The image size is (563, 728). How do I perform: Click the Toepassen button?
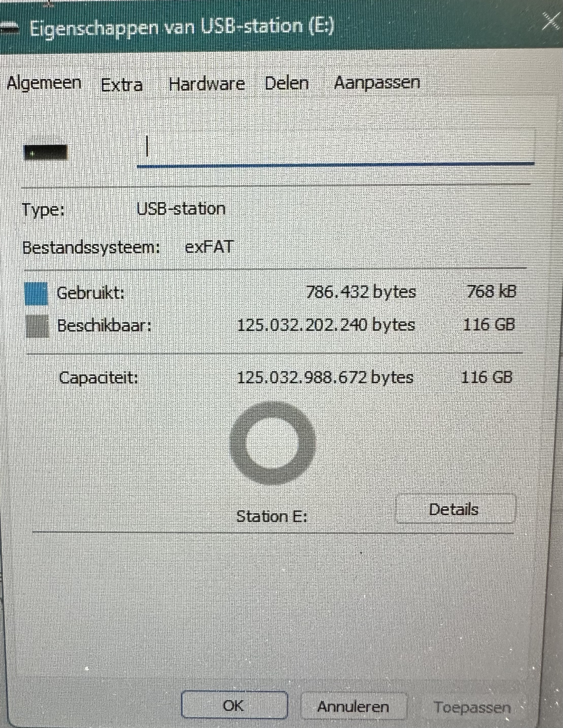pos(472,707)
